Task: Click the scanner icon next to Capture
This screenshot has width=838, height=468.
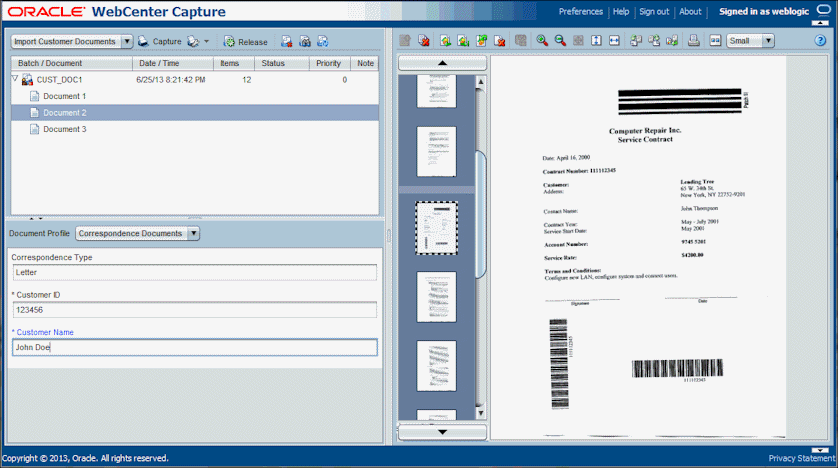Action: tap(143, 41)
